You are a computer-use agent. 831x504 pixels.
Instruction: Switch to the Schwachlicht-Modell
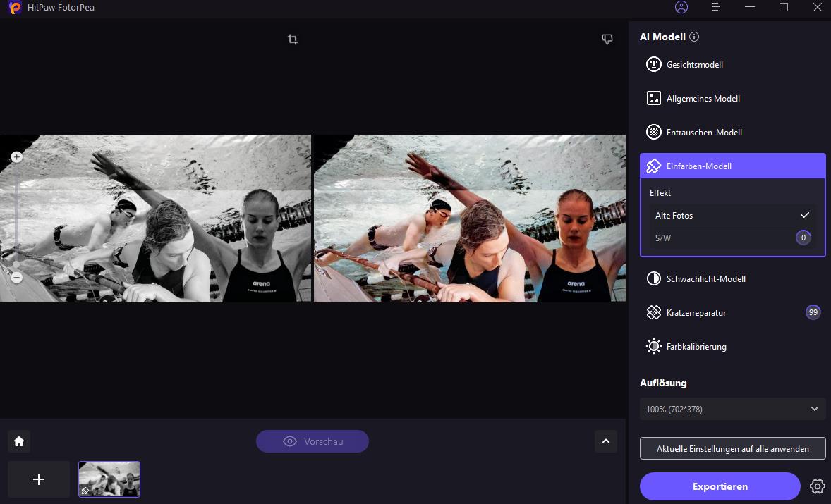click(732, 278)
